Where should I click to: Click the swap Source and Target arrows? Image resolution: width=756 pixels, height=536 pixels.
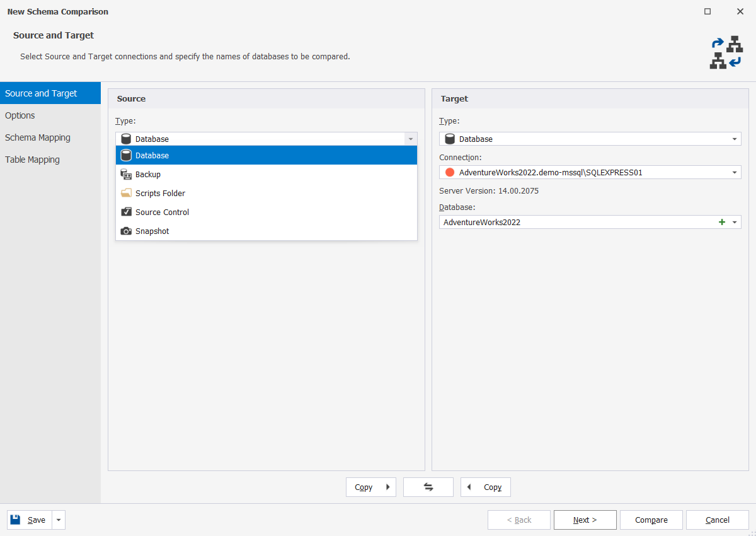click(428, 487)
